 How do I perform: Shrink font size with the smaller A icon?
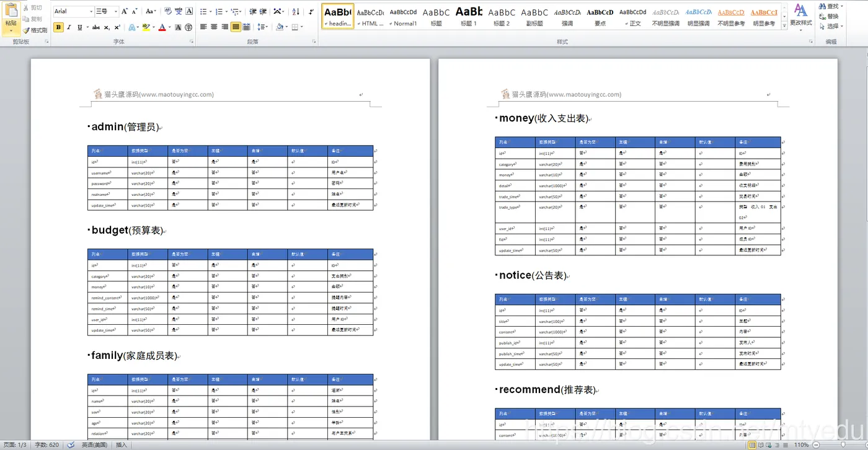tap(135, 11)
